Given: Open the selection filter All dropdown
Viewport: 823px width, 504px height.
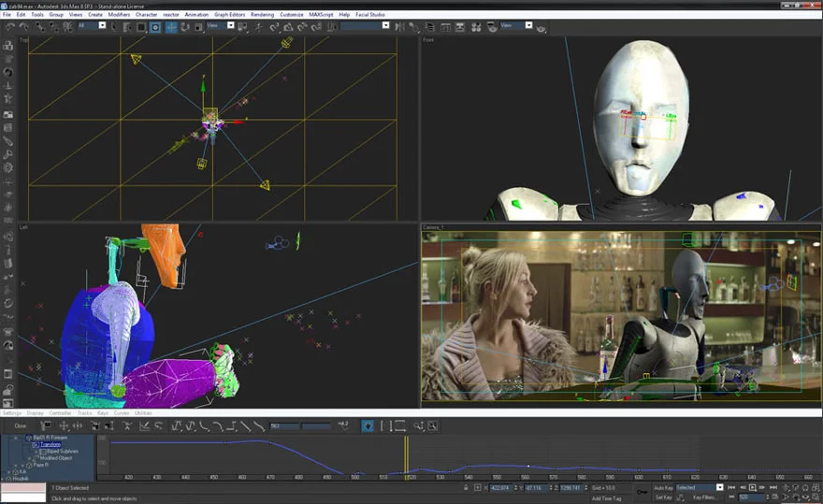Looking at the screenshot, I should click(93, 25).
